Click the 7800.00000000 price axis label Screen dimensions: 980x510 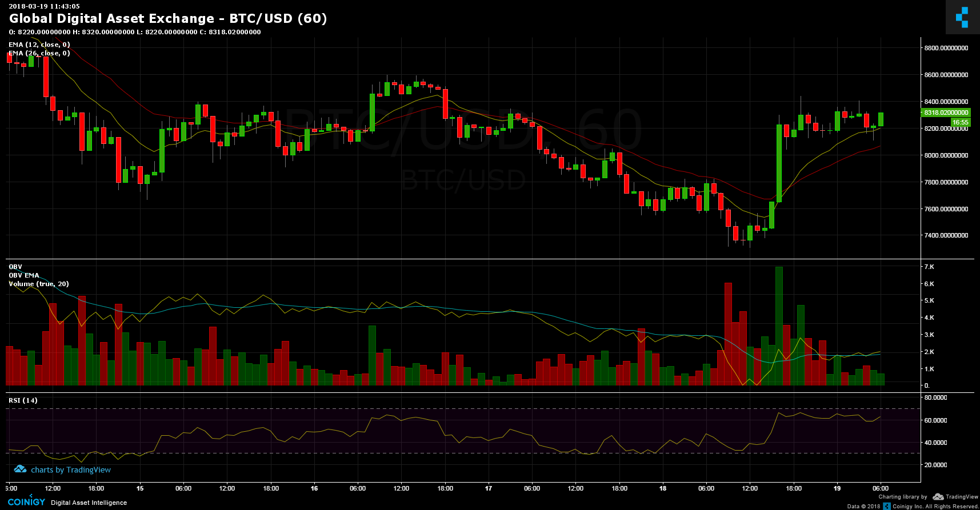point(946,182)
